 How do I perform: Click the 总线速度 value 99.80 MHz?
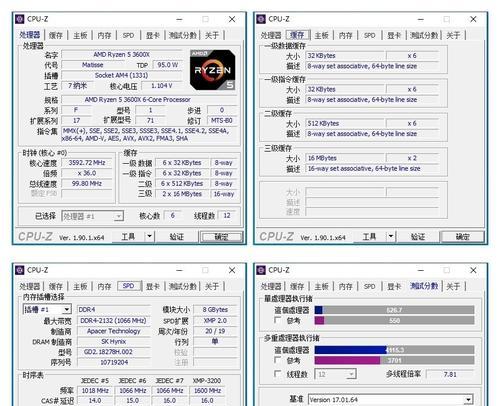pos(87,183)
